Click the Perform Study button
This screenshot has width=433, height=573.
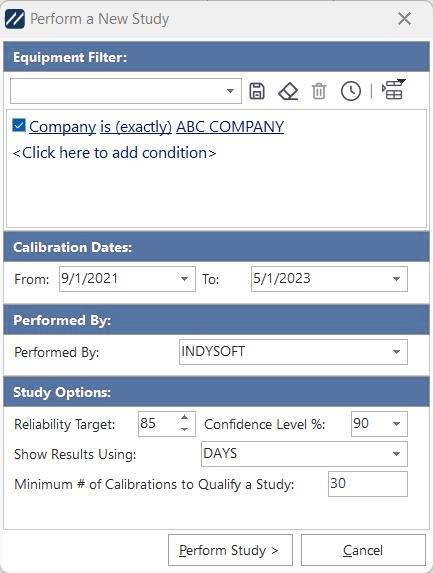230,550
